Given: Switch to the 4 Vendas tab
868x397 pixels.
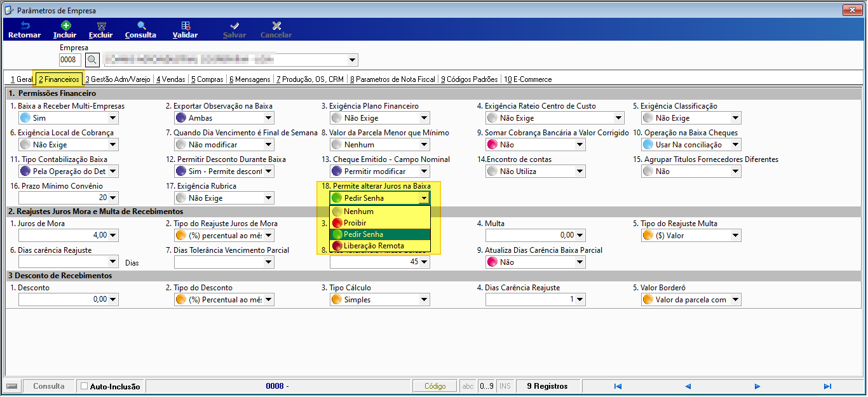Looking at the screenshot, I should pyautogui.click(x=171, y=79).
